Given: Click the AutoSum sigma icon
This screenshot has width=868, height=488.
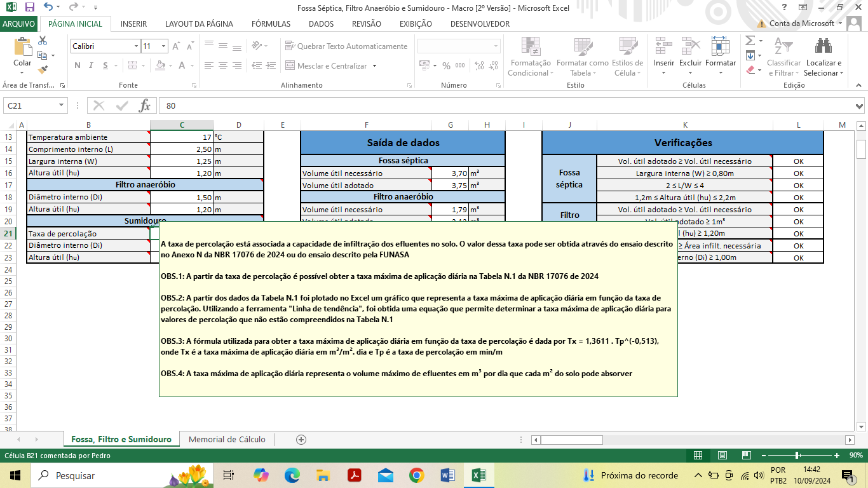Looking at the screenshot, I should 750,41.
